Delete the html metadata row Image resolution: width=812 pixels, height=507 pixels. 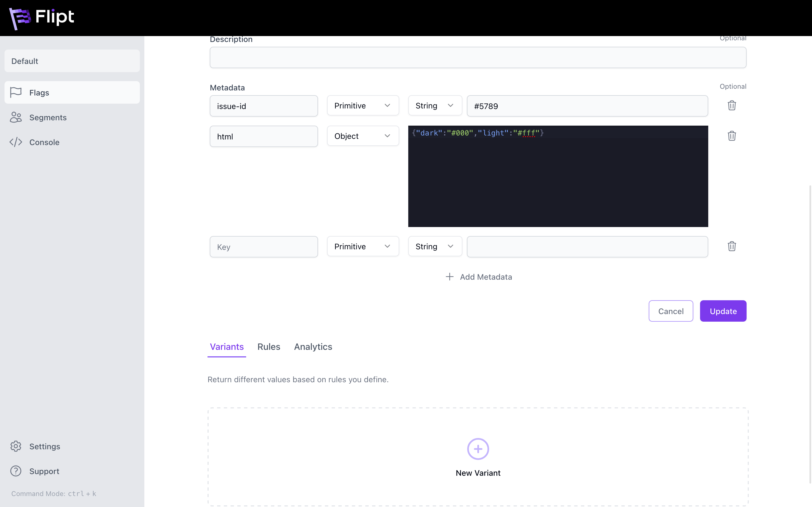(731, 136)
